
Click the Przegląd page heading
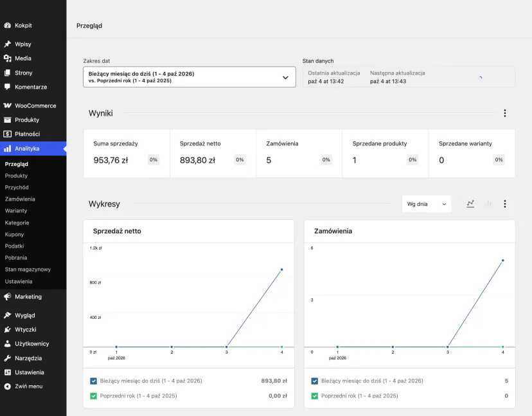(x=89, y=26)
